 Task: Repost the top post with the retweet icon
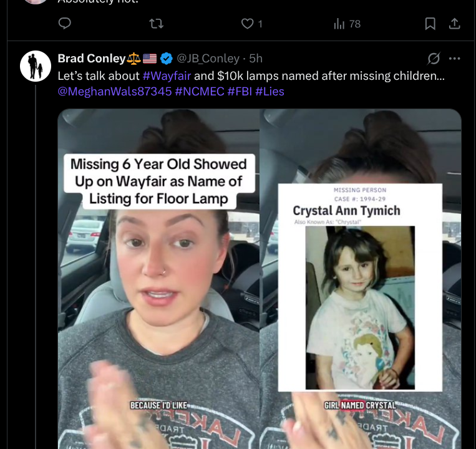tap(157, 24)
